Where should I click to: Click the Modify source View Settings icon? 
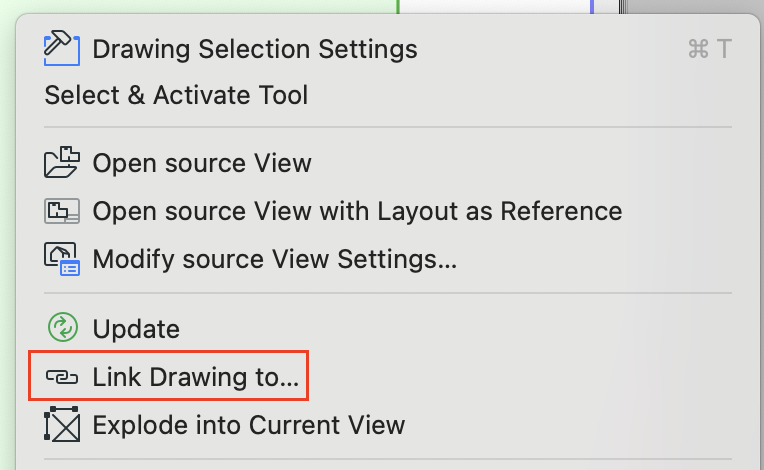coord(62,260)
